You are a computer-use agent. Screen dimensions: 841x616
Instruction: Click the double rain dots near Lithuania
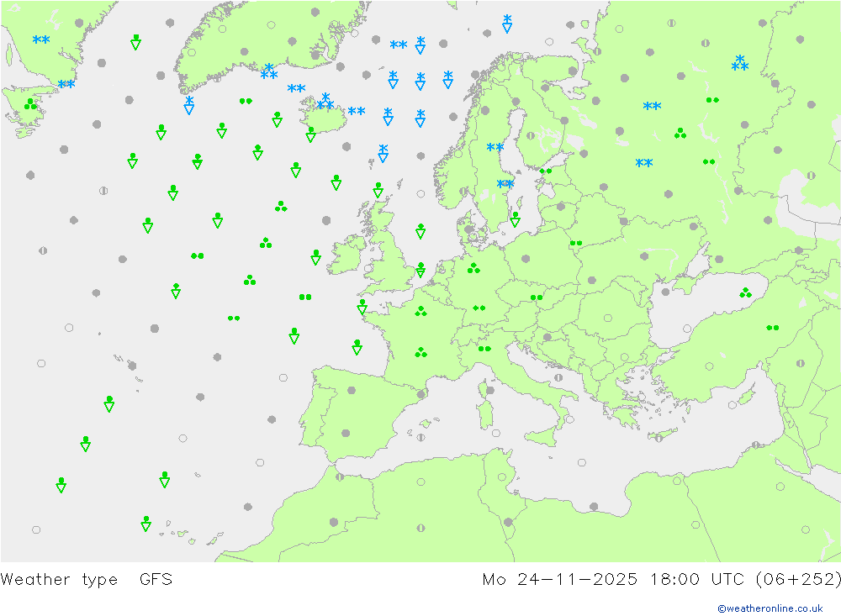pos(575,244)
